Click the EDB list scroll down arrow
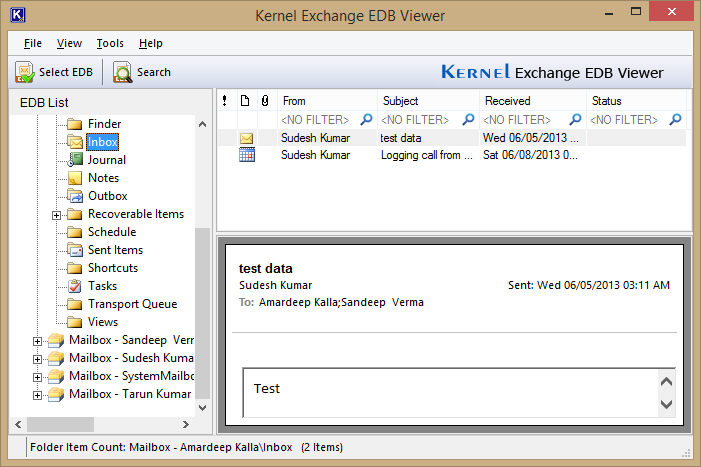 (203, 408)
